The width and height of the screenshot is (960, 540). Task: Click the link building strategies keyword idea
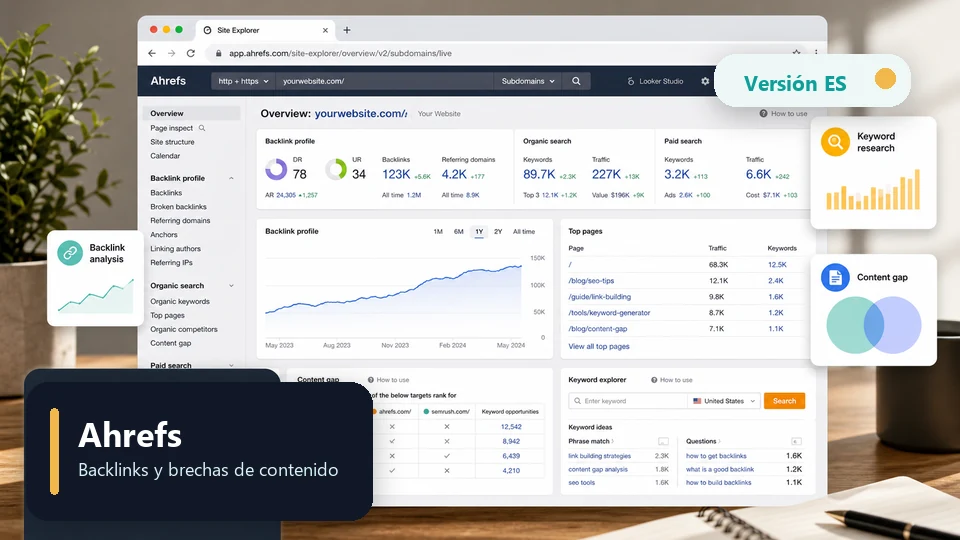click(x=599, y=456)
